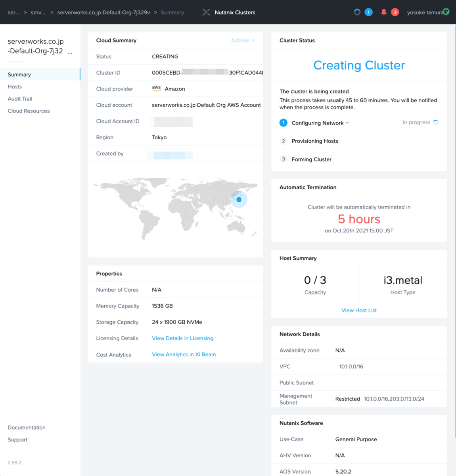
Task: Open the yosuke tamura user menu
Action: 425,12
